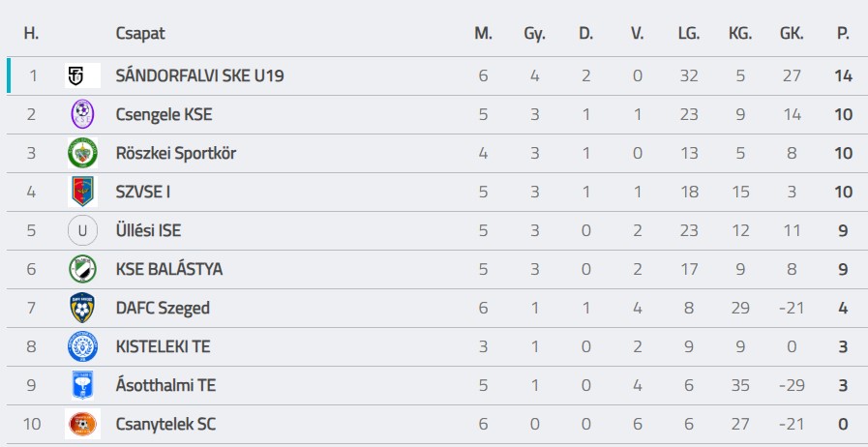Click the GK. goal difference header
The height and width of the screenshot is (447, 868).
point(791,33)
